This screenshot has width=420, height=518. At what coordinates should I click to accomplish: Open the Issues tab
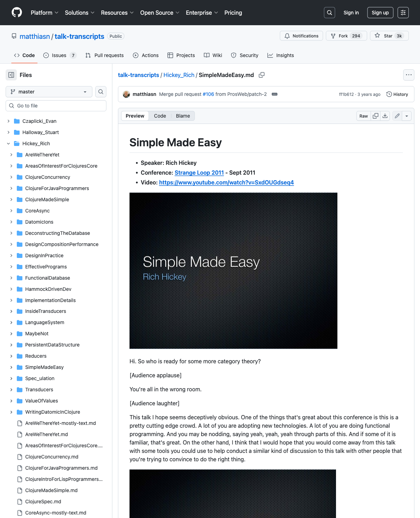[59, 55]
